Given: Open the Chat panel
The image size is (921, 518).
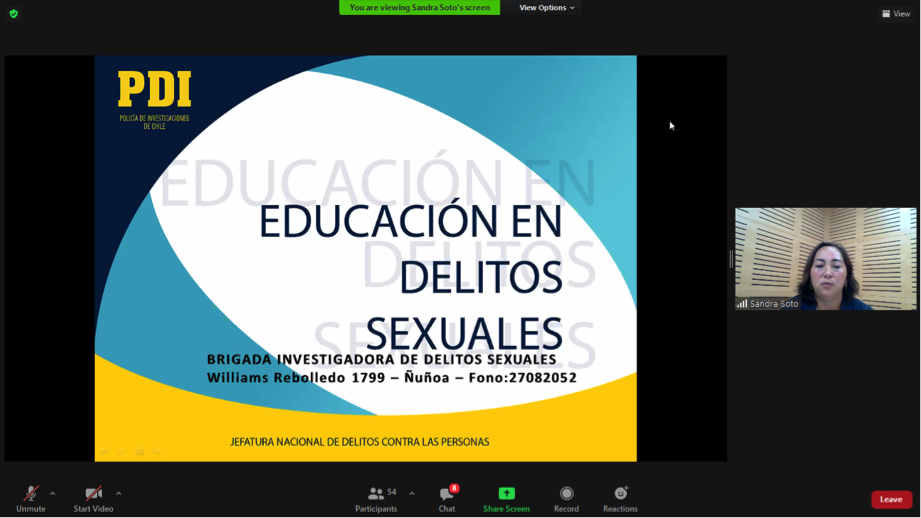Looking at the screenshot, I should [x=446, y=494].
